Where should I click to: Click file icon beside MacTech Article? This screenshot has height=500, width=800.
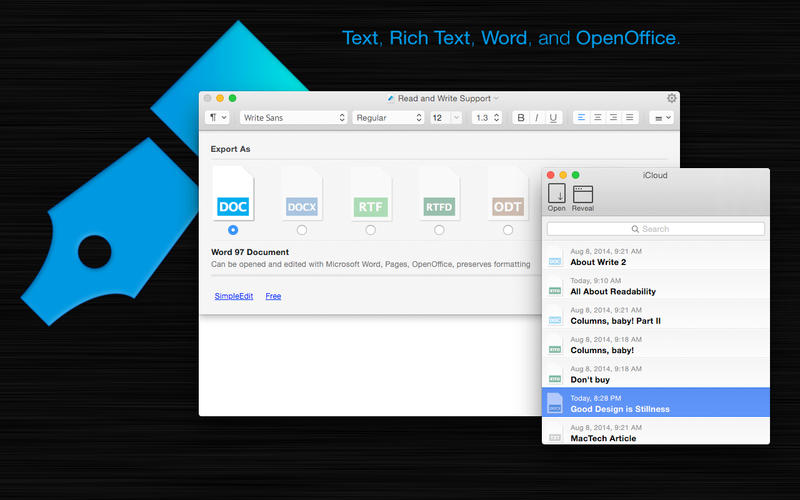click(555, 433)
